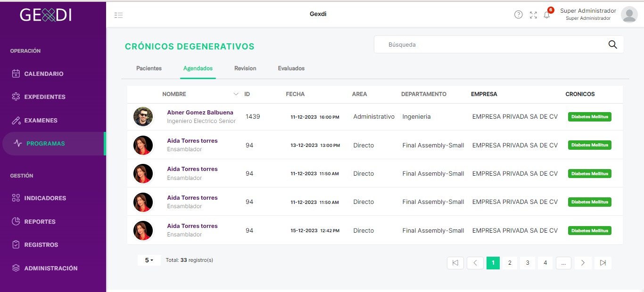Go to page 4
Viewport: 644px width, 292px height.
545,263
